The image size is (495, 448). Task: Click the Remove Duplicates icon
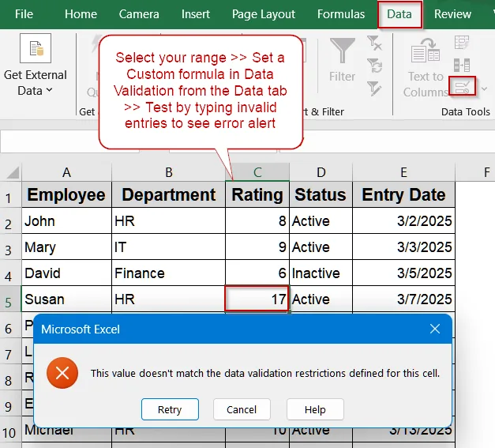coord(462,65)
